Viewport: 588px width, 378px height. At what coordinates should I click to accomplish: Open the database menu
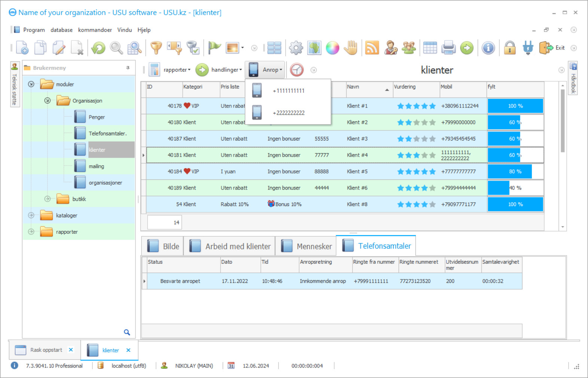(61, 30)
